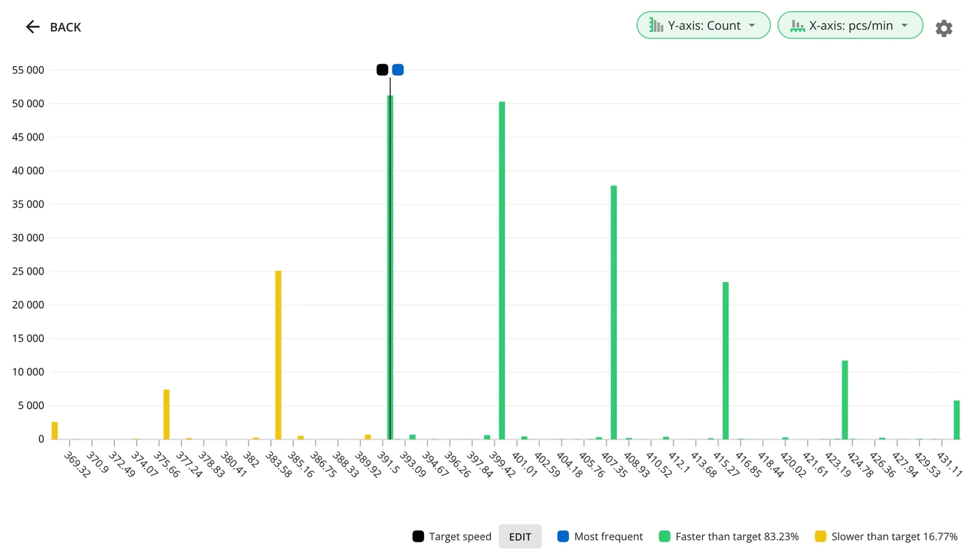Screen dimensions: 975x560
Task: Click the 369.32 x-axis label
Action: [x=77, y=465]
